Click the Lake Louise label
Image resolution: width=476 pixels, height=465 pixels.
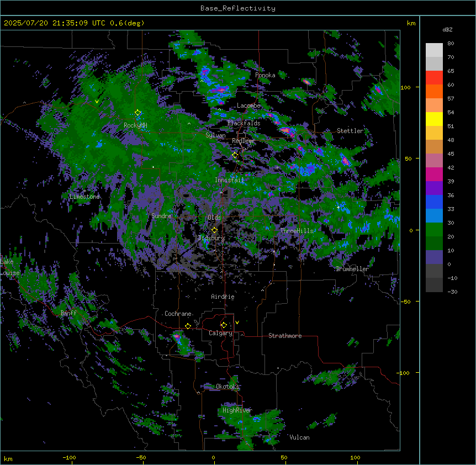point(10,267)
